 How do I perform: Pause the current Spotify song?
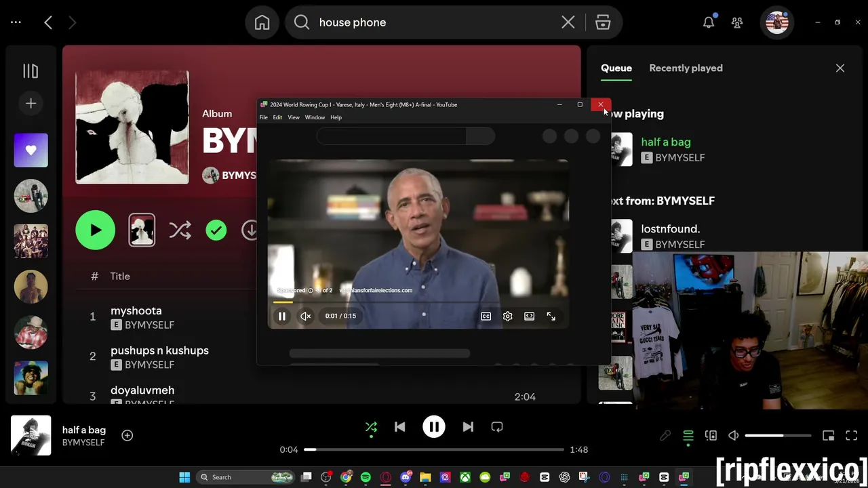[434, 427]
